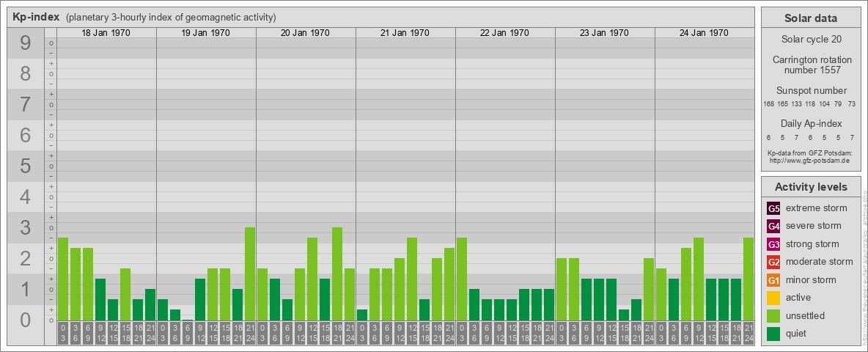Click the 9-12 bar on 19 Jan 1970
868x352 pixels.
pyautogui.click(x=200, y=299)
